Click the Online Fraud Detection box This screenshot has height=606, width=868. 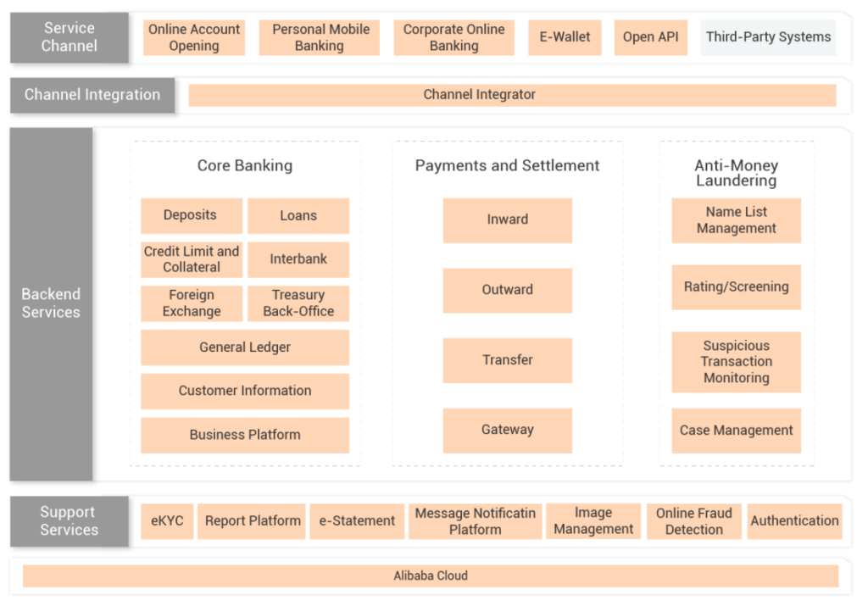pos(693,521)
